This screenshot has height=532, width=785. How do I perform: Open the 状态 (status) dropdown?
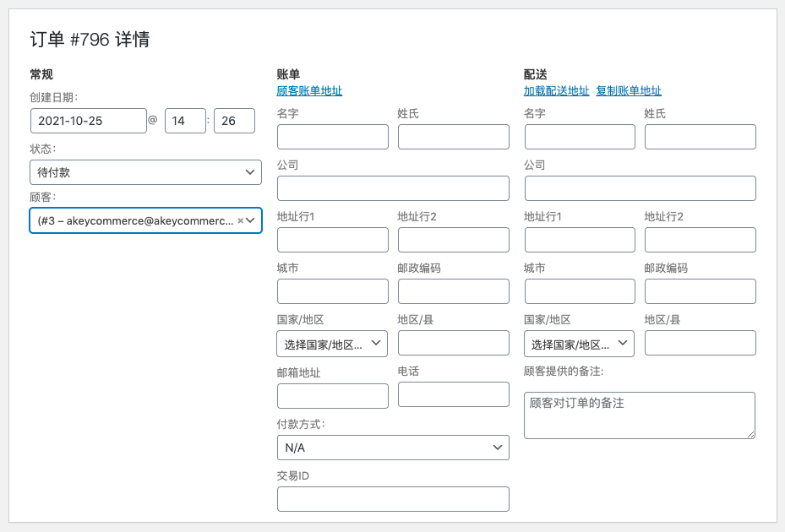(145, 172)
